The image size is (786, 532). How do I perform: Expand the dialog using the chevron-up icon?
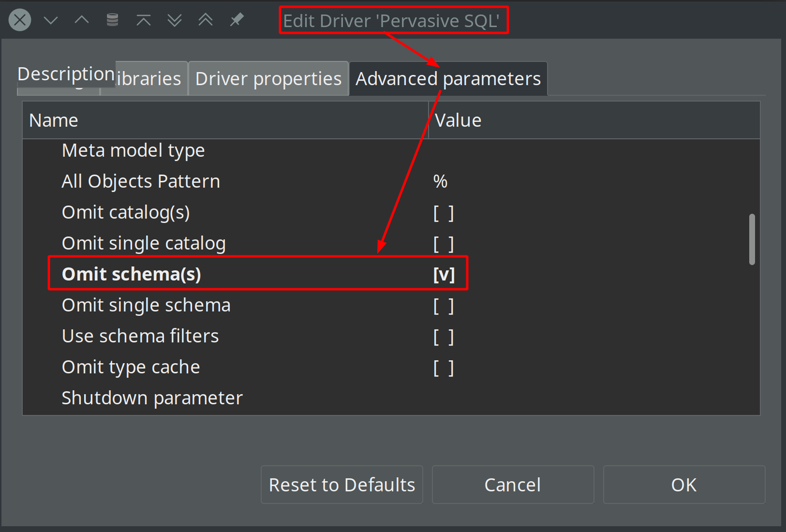tap(81, 20)
